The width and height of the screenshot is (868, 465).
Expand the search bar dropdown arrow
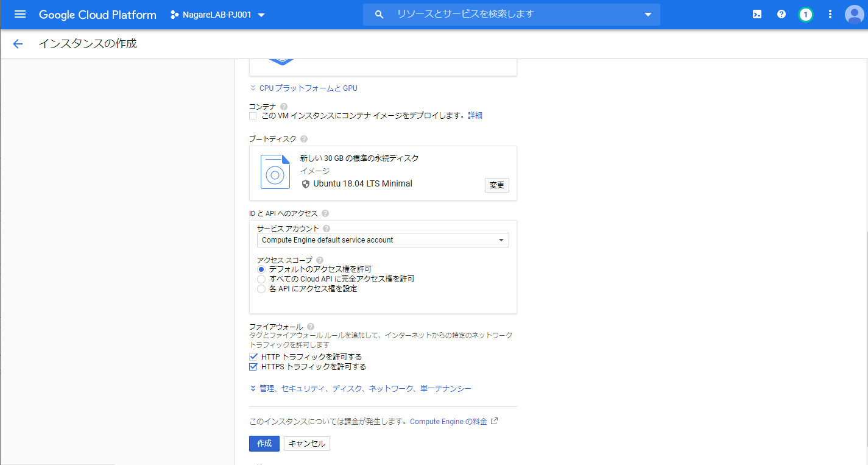click(648, 15)
